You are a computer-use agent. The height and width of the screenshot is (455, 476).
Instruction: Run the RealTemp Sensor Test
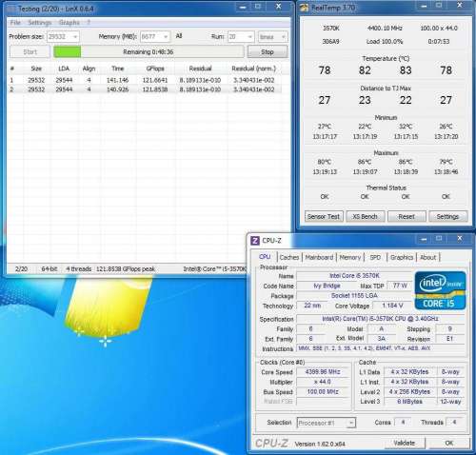click(x=324, y=216)
